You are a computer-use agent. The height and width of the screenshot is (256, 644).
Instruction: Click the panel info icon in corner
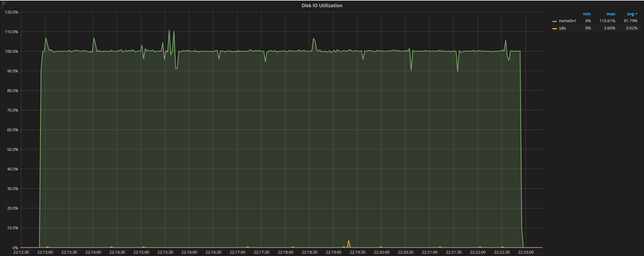click(2, 3)
